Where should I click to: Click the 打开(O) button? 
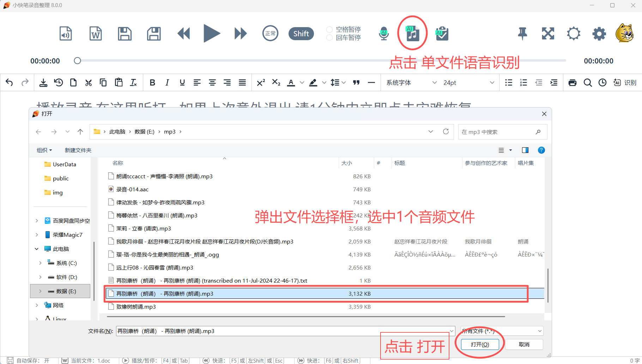480,344
